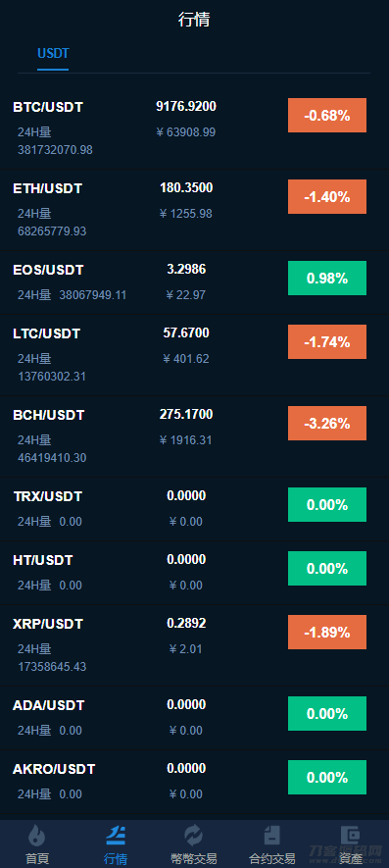Image resolution: width=389 pixels, height=868 pixels.
Task: Open the coin trading swap-arrows icon
Action: (194, 835)
